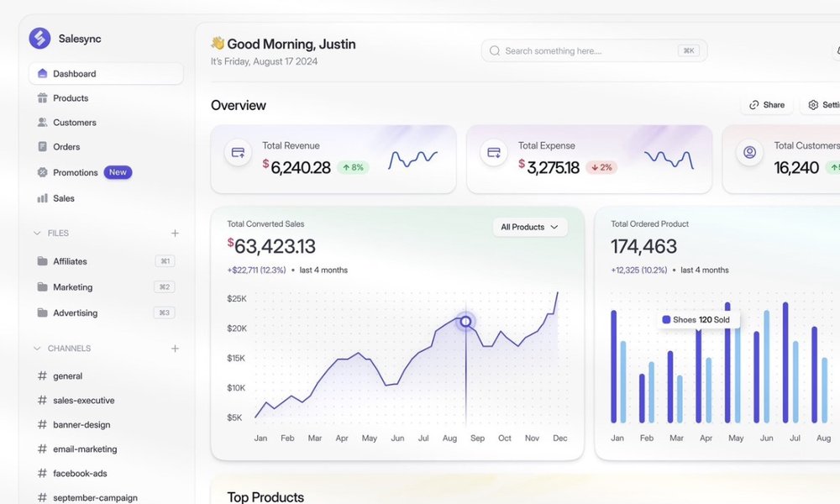
Task: Click the Affiliates folder icon
Action: [42, 261]
